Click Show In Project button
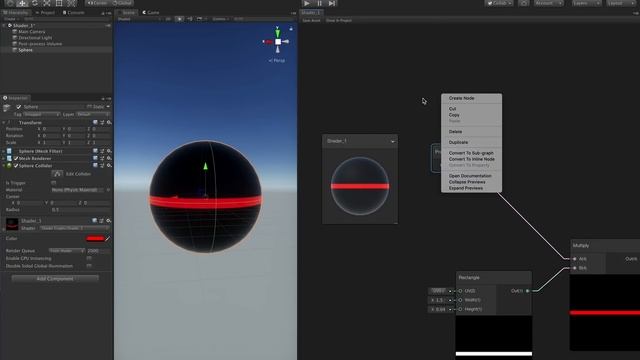The width and height of the screenshot is (640, 360). [338, 20]
